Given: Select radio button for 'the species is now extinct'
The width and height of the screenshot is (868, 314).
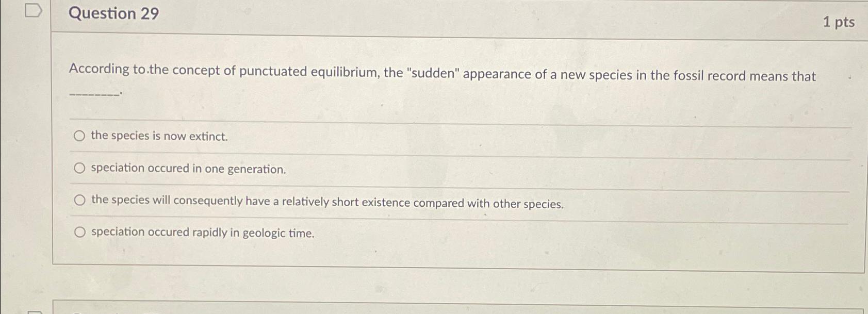Looking at the screenshot, I should point(79,137).
